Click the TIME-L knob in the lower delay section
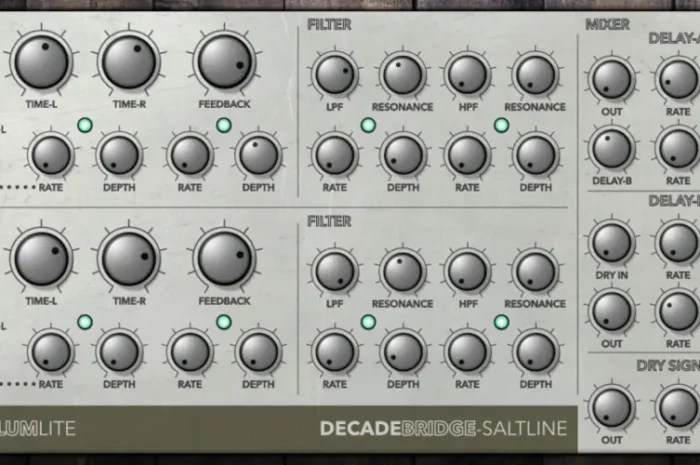This screenshot has width=700, height=465. [41, 258]
